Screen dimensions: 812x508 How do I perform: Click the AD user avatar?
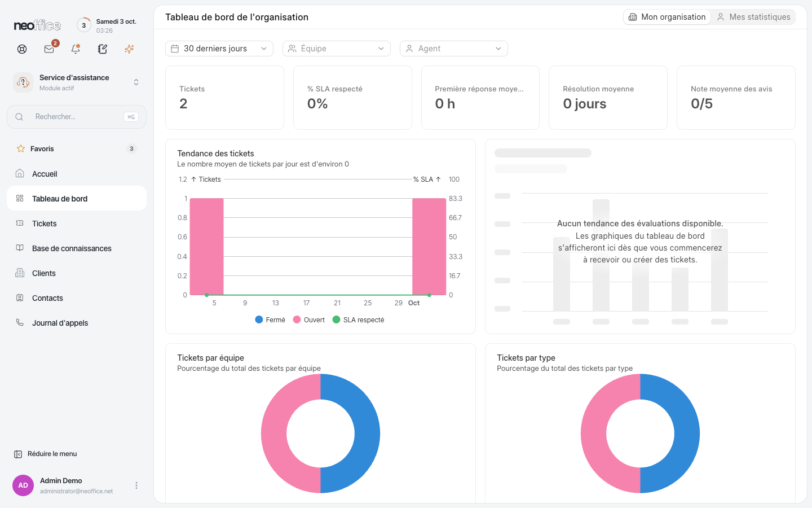[23, 485]
